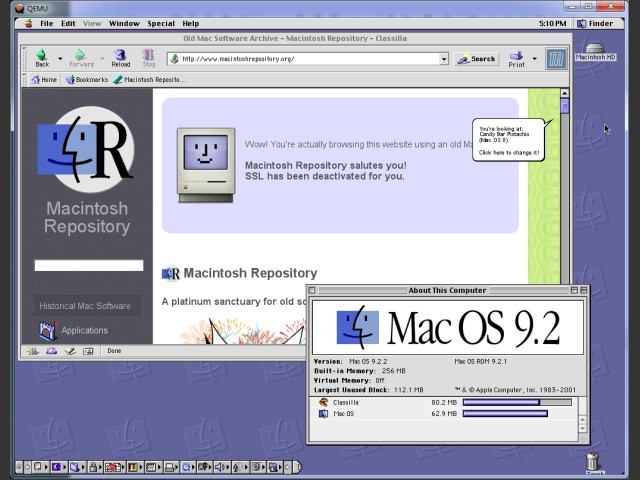This screenshot has width=640, height=480.
Task: Select the Classilla row in memory list
Action: (x=444, y=402)
